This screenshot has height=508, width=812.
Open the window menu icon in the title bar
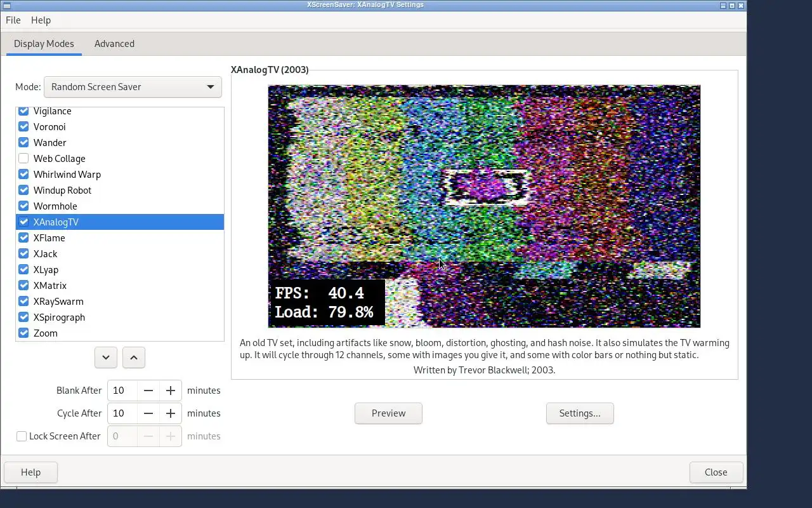tap(6, 5)
